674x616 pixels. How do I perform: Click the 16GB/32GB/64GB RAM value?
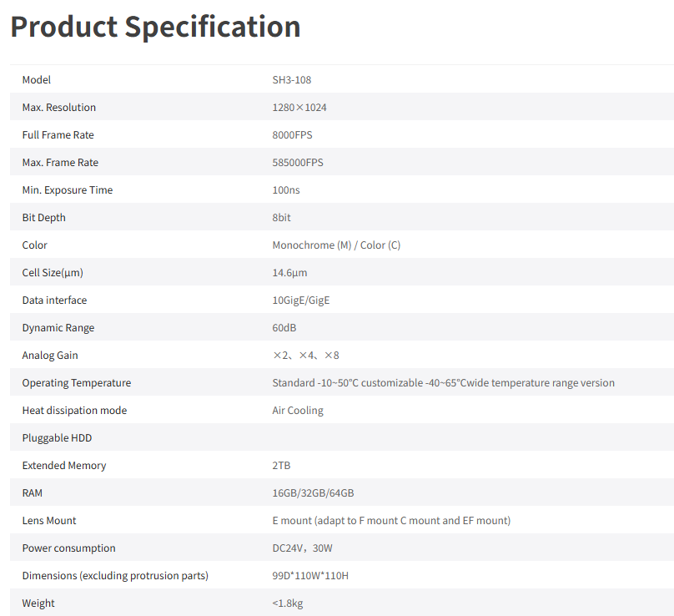coord(313,493)
